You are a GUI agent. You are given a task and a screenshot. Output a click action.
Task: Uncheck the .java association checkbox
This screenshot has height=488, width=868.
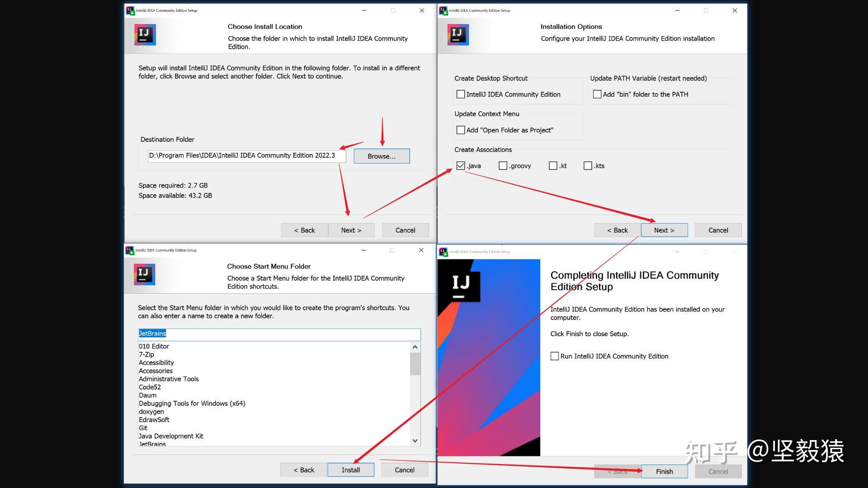coord(461,166)
